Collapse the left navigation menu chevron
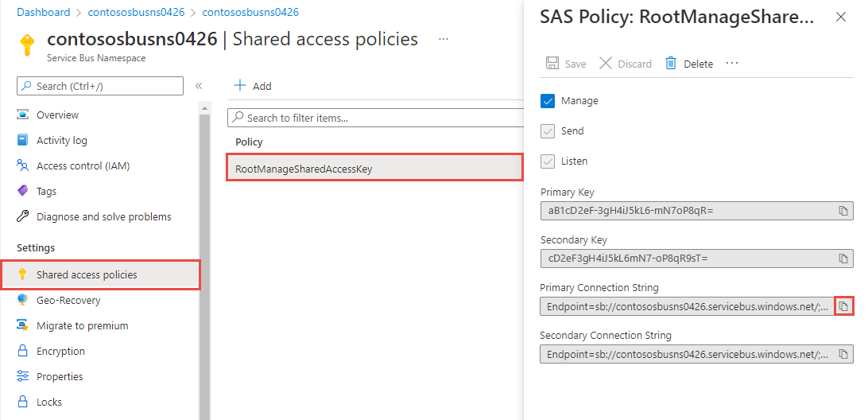 (x=199, y=86)
